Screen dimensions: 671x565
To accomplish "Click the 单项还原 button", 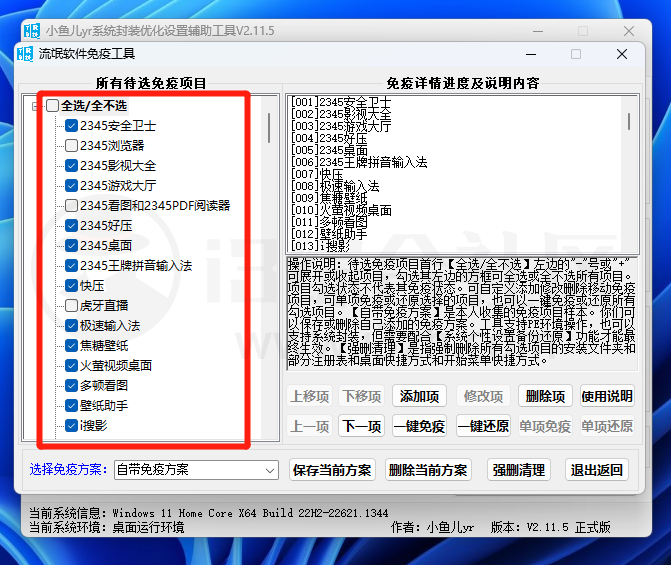I will pyautogui.click(x=607, y=426).
